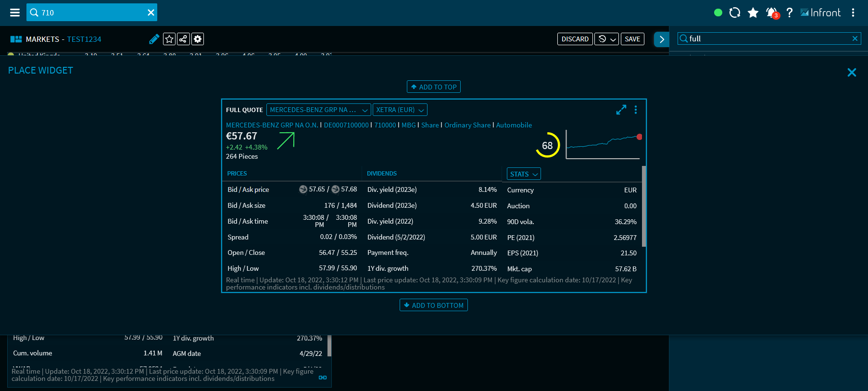Open the hamburger main menu
Viewport: 868px width, 391px height.
click(15, 13)
